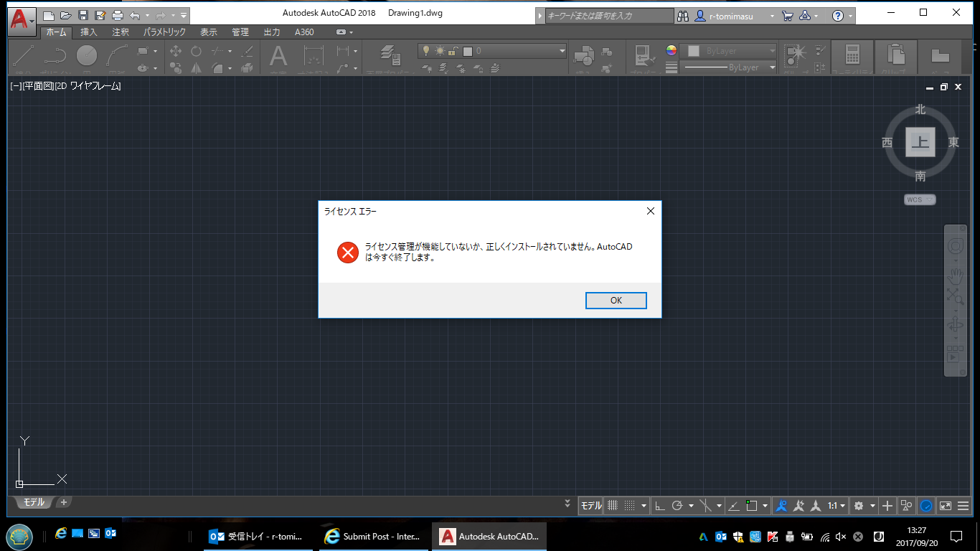Switch to the A360 ribbon tab
980x551 pixels.
[304, 32]
